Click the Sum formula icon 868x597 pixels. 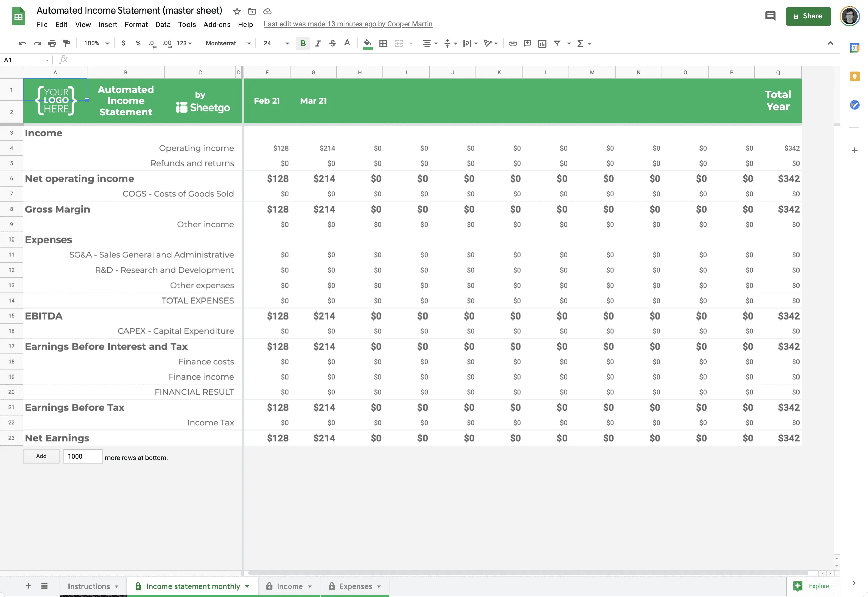coord(579,43)
